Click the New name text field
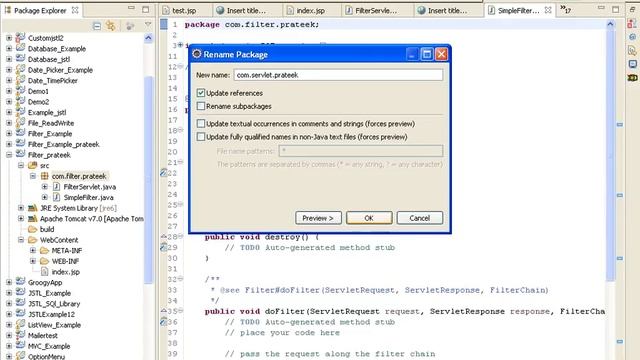This screenshot has width=640, height=360. click(x=338, y=75)
